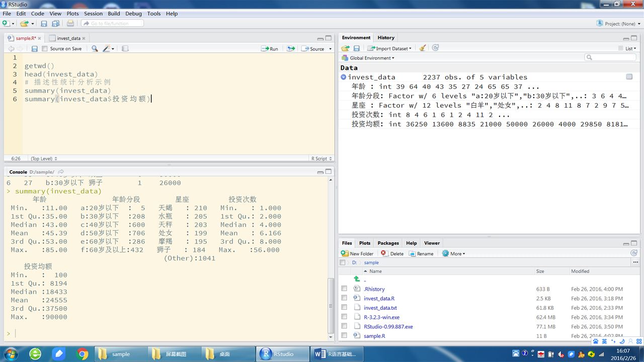Open Word document from the taskbar

[x=336, y=354]
